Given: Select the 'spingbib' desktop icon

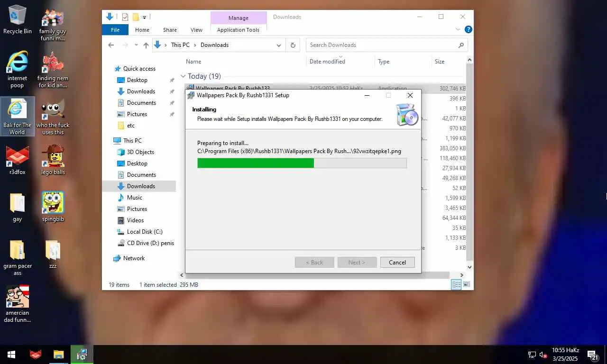Looking at the screenshot, I should coord(53,207).
